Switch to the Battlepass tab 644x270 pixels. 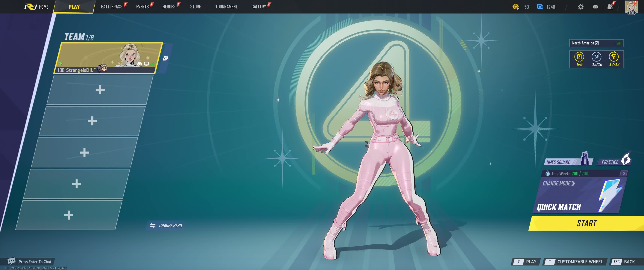point(112,7)
